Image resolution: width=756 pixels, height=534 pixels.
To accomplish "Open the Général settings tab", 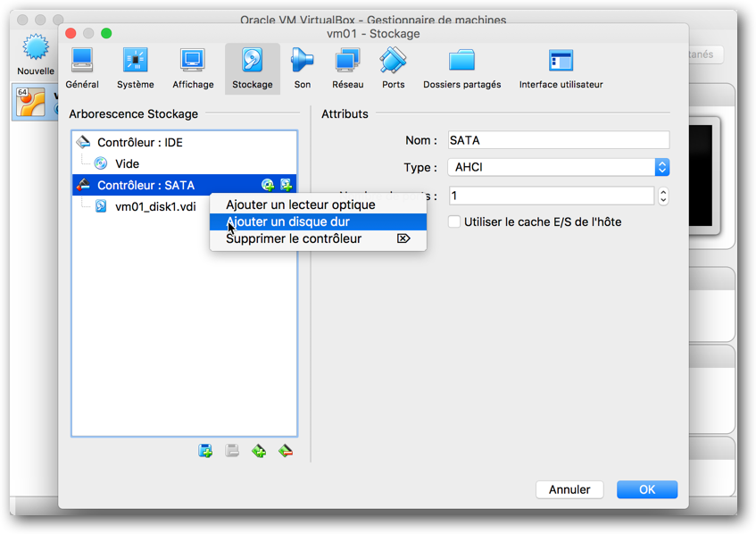I will pyautogui.click(x=82, y=69).
